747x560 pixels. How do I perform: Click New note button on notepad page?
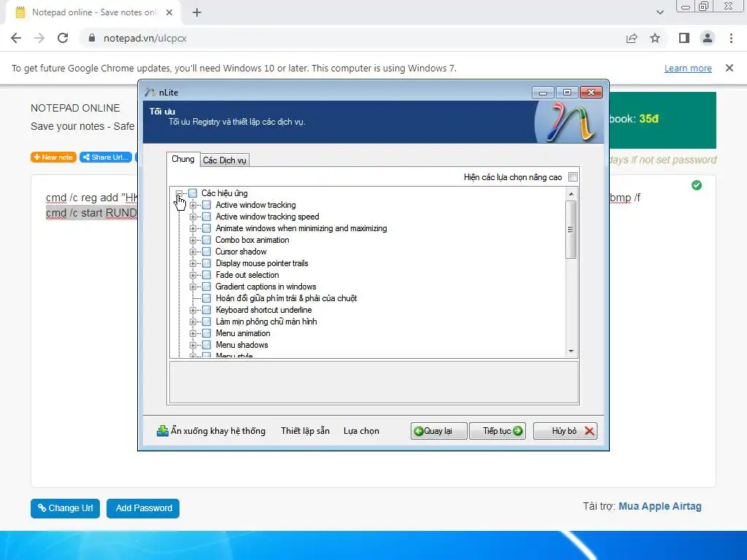coord(53,157)
